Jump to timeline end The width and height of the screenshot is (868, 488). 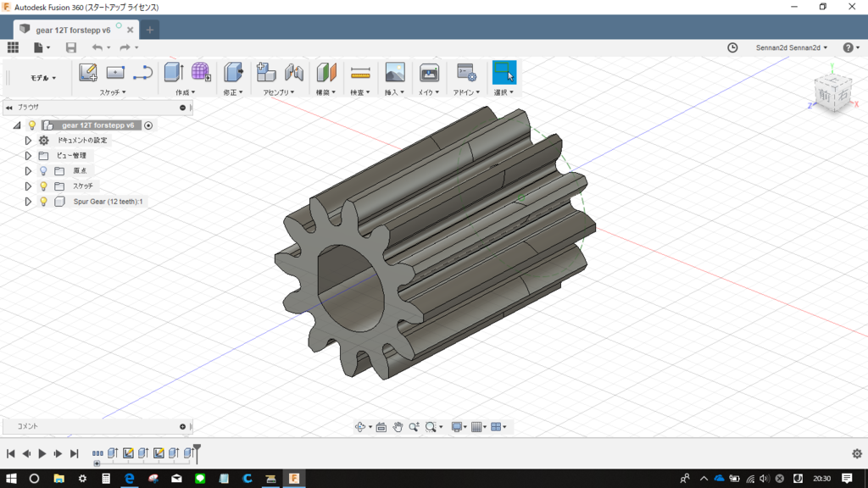click(75, 454)
